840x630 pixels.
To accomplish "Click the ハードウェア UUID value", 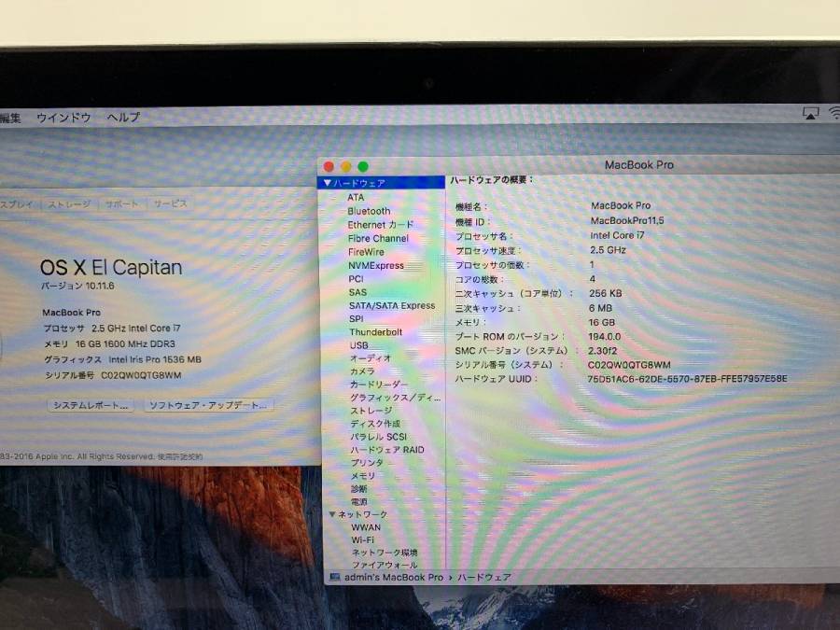I will (687, 379).
